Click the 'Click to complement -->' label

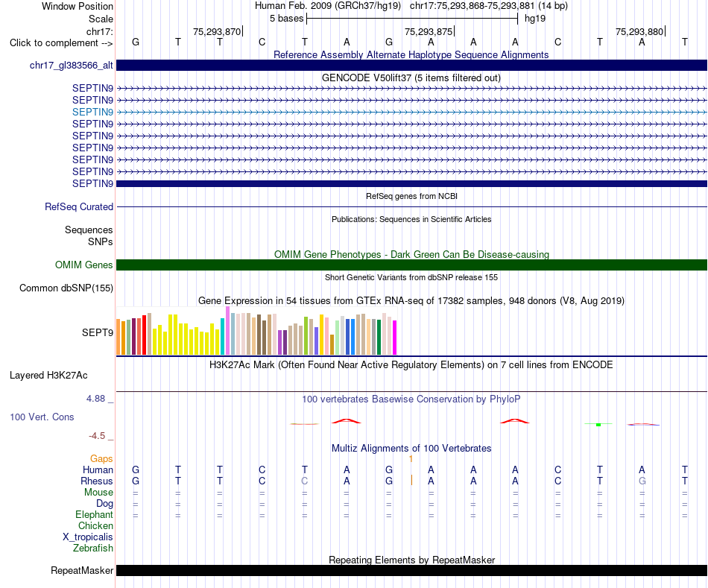[61, 43]
